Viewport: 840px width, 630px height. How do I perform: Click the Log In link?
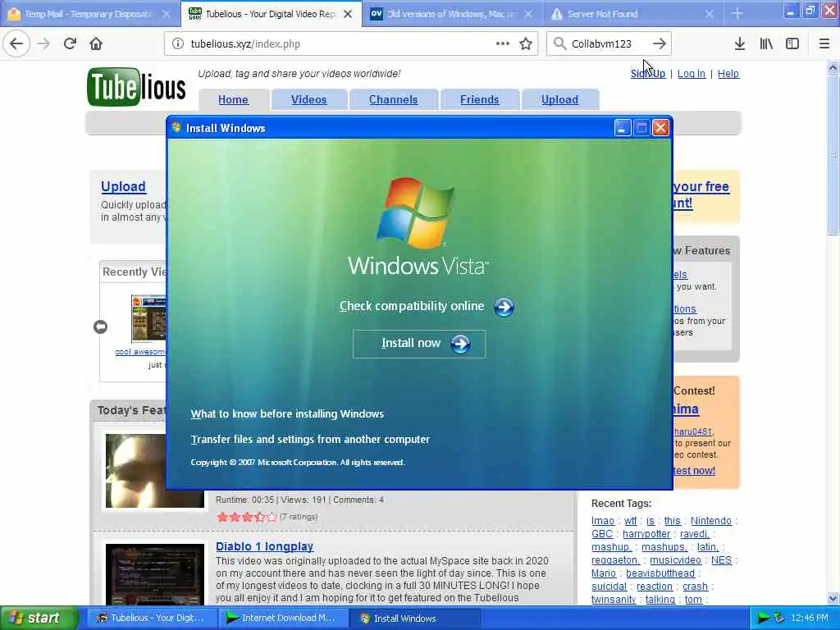691,74
